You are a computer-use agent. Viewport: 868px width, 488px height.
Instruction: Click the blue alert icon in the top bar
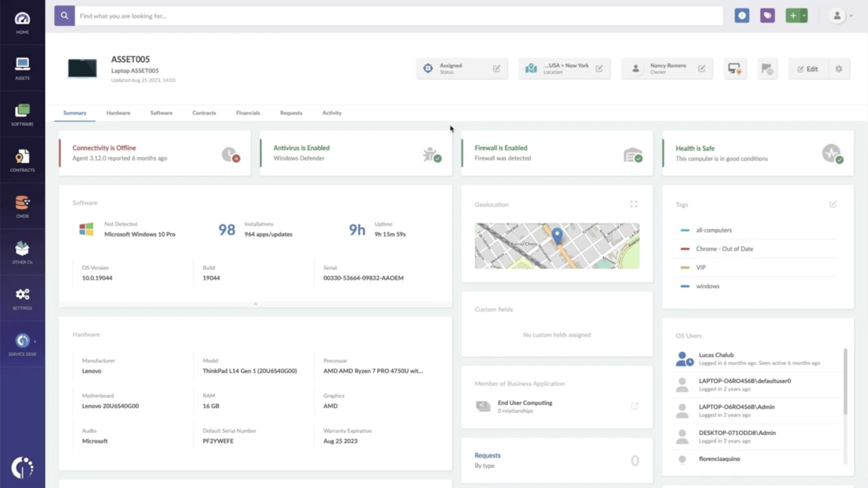(x=742, y=15)
